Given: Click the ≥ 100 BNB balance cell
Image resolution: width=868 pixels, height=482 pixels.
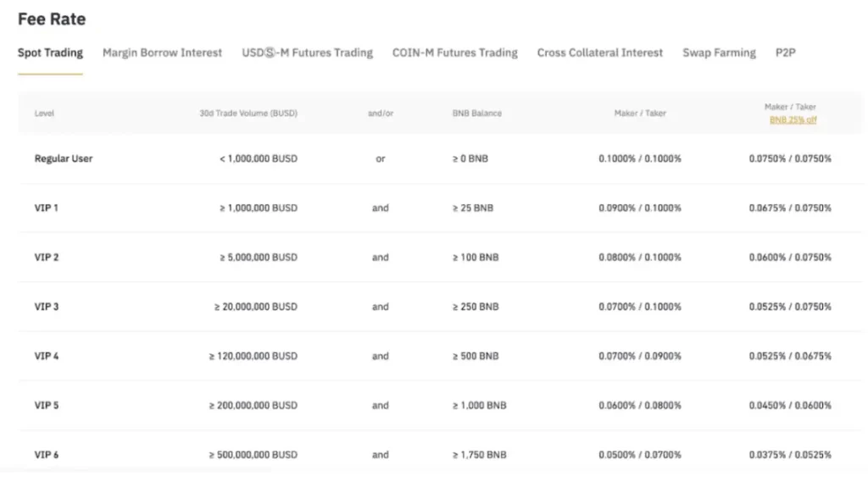Looking at the screenshot, I should pos(476,258).
